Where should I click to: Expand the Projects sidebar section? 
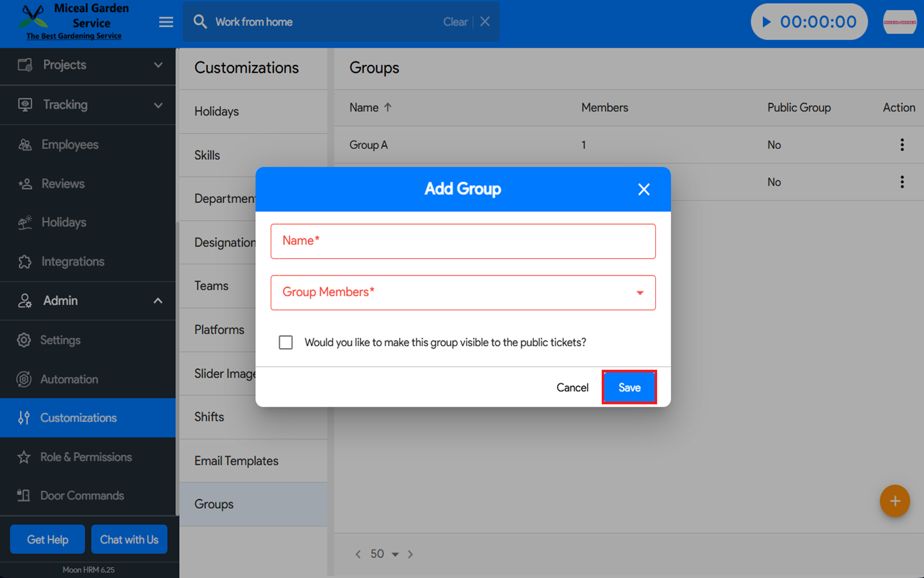[x=158, y=65]
